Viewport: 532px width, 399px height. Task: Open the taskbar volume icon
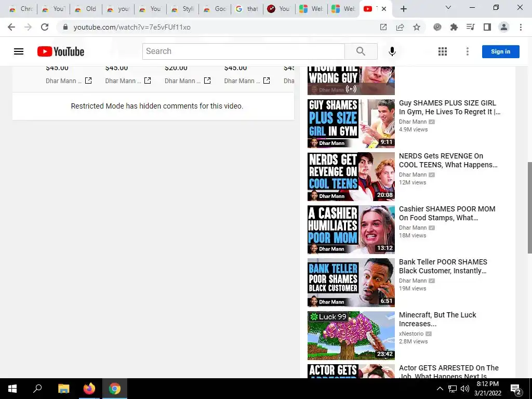464,389
